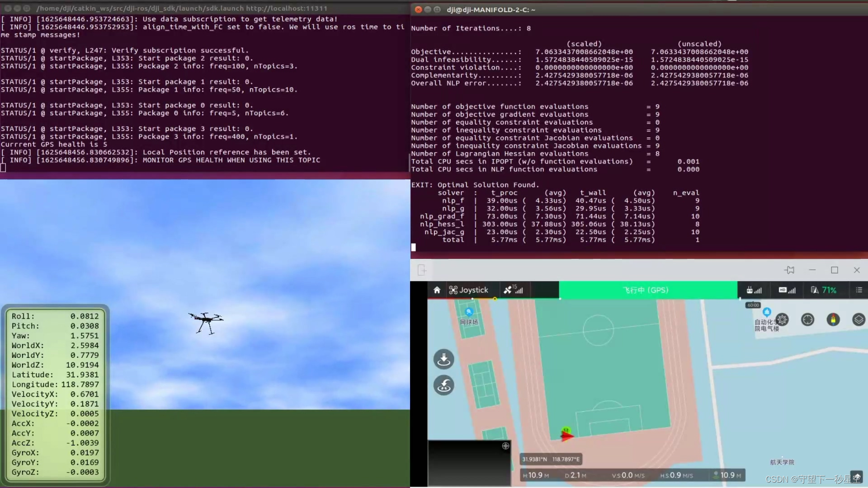Click the gear settings map icon
868x488 pixels.
pyautogui.click(x=782, y=320)
